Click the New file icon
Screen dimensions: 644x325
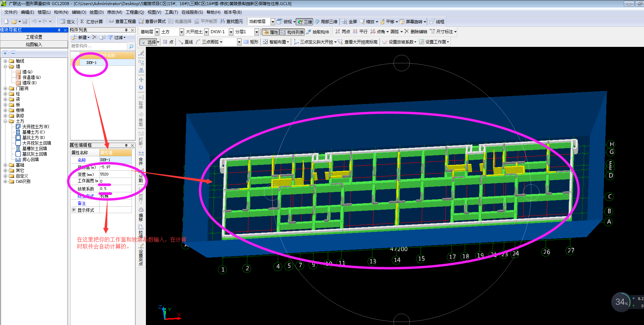coord(6,22)
